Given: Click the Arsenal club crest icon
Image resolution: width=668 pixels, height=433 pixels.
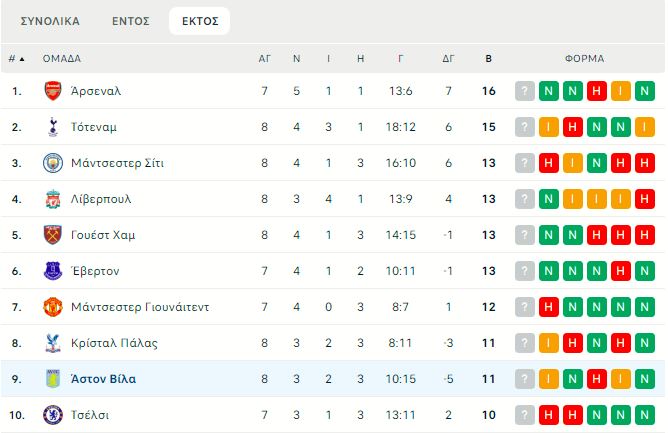Looking at the screenshot, I should [52, 91].
